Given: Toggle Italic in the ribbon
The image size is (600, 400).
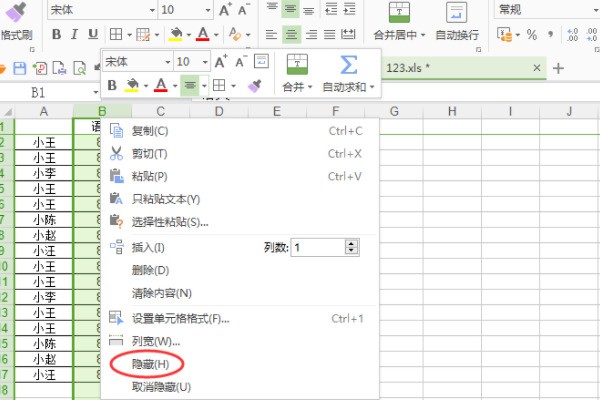Looking at the screenshot, I should coord(74,34).
